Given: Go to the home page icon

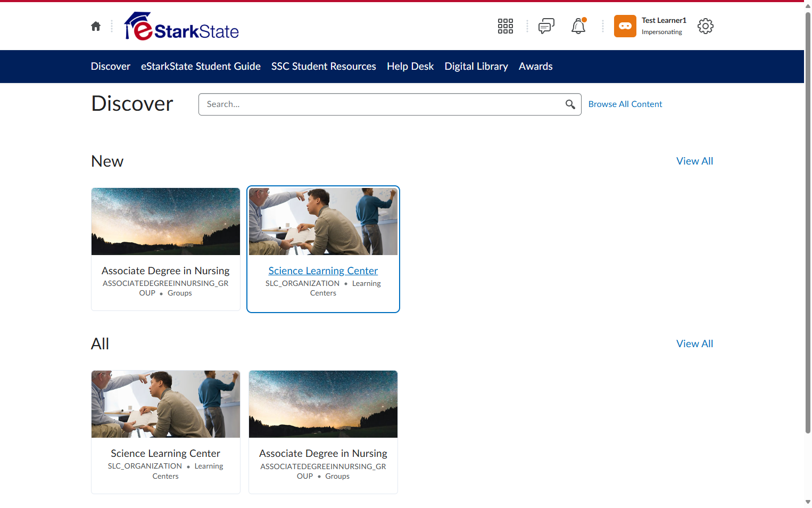Looking at the screenshot, I should click(x=96, y=26).
